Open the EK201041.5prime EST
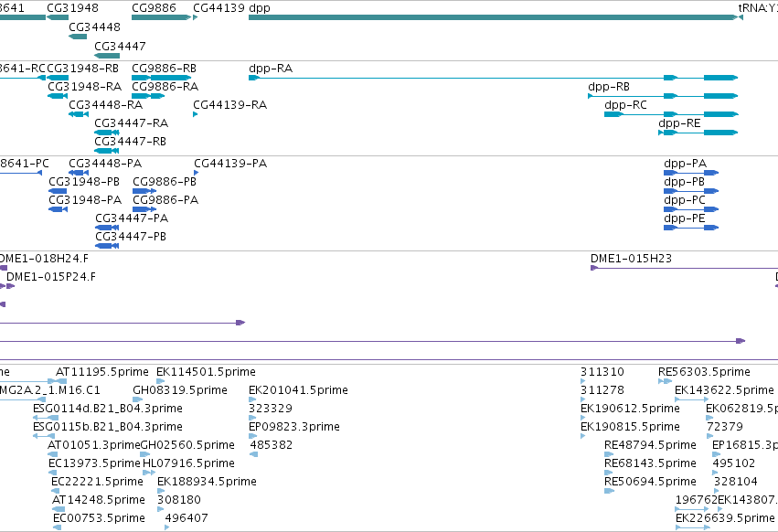778x532 pixels. [x=252, y=399]
